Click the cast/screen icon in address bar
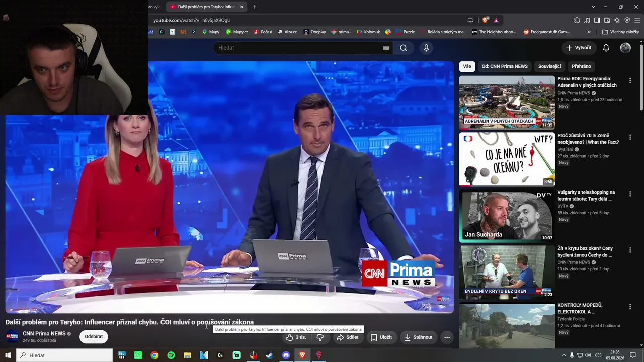The image size is (644, 362). 470,20
